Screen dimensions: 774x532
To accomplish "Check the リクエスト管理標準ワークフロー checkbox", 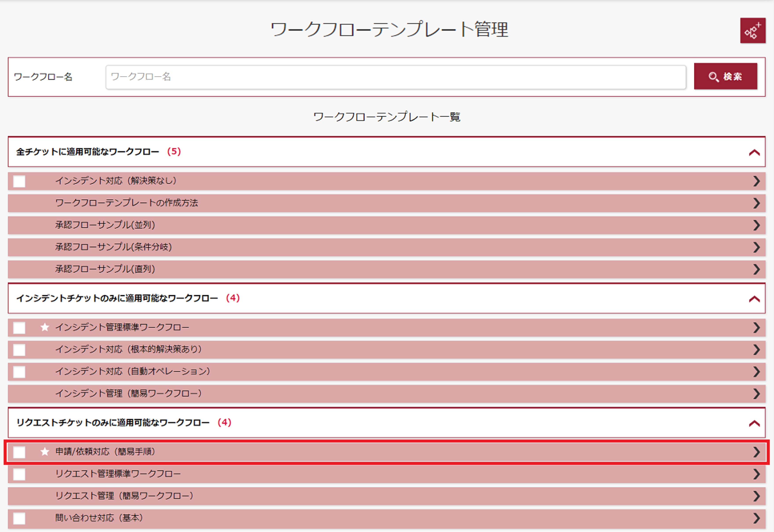I will point(19,474).
